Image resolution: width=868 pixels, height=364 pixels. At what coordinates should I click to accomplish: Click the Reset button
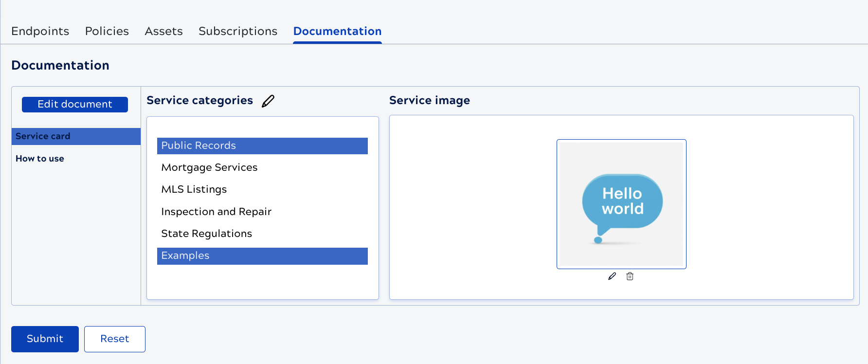(x=115, y=339)
